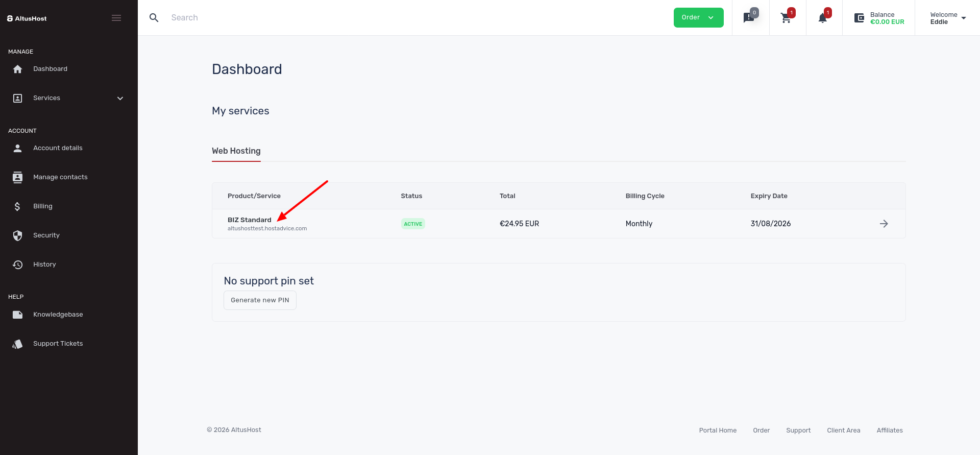
Task: Click the History clock icon
Action: click(17, 265)
